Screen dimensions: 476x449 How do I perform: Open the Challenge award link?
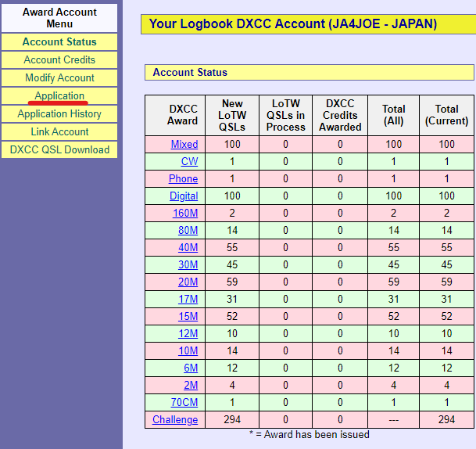(175, 419)
